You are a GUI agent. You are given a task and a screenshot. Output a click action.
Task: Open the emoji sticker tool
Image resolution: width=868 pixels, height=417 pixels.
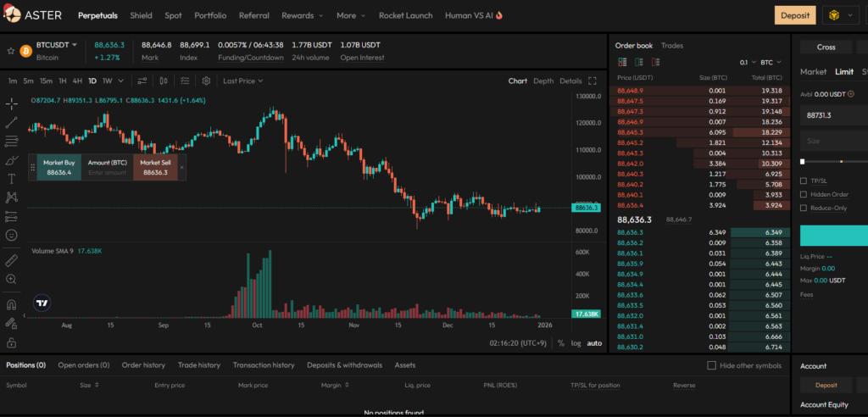pos(12,235)
